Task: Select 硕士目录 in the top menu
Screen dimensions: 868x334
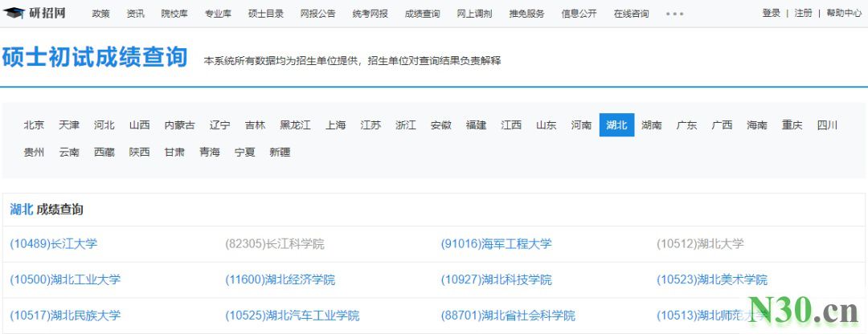Action: coord(266,14)
